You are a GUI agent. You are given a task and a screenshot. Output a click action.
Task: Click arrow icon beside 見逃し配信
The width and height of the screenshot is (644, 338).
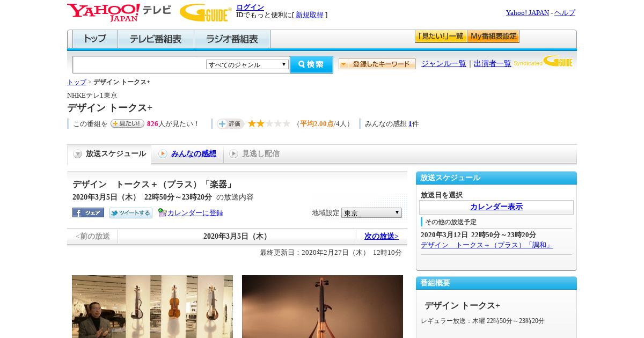(233, 154)
